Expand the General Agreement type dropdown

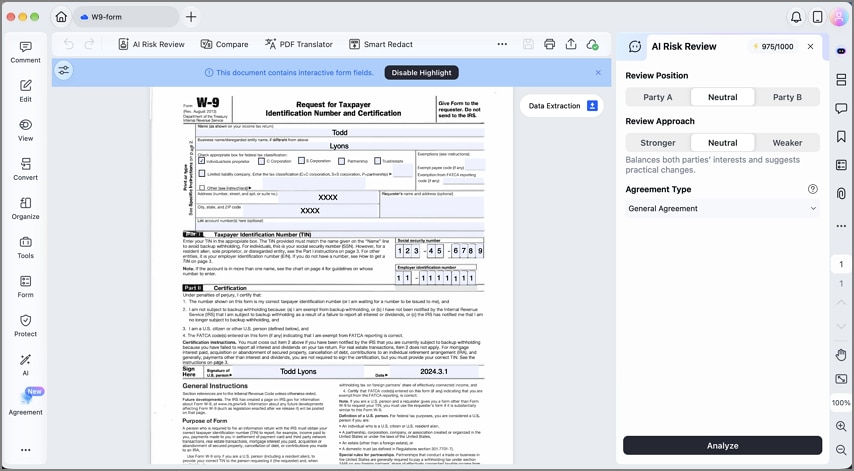pos(722,209)
